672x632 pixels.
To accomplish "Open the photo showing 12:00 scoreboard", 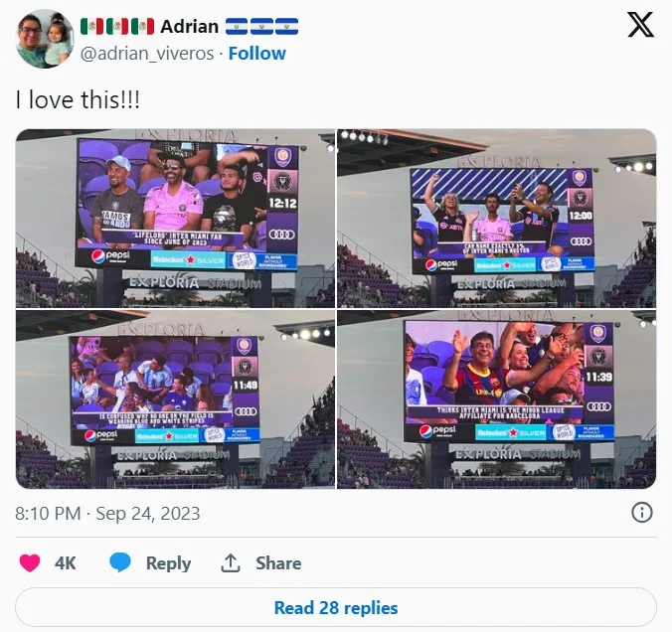I will 497,218.
